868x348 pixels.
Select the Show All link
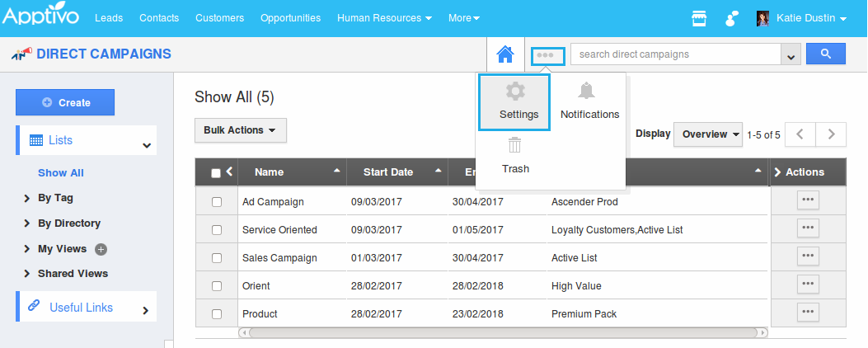tap(61, 173)
